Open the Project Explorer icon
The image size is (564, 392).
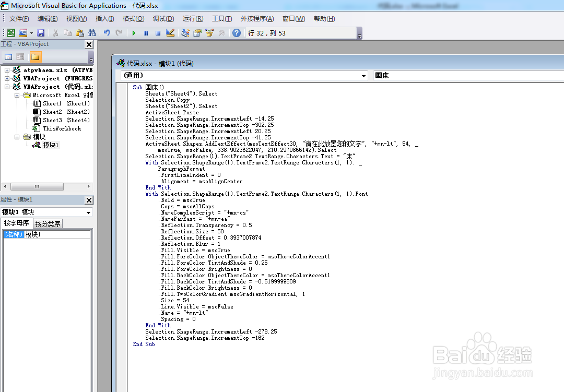[185, 33]
